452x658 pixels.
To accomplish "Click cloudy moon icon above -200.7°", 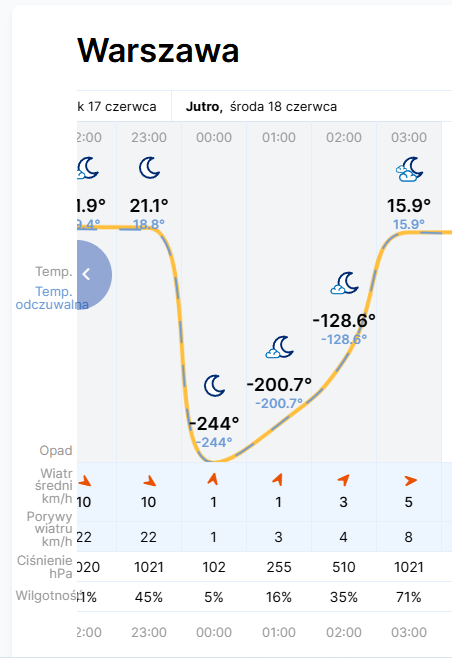I will (280, 347).
